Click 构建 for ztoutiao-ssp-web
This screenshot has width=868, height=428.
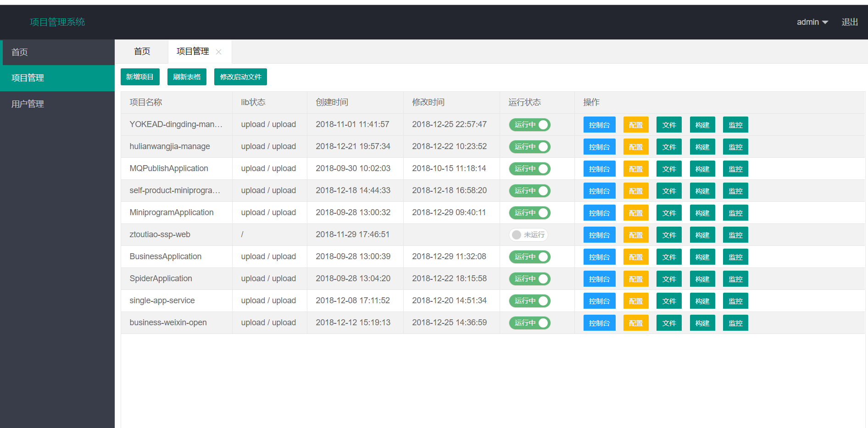[x=702, y=235]
